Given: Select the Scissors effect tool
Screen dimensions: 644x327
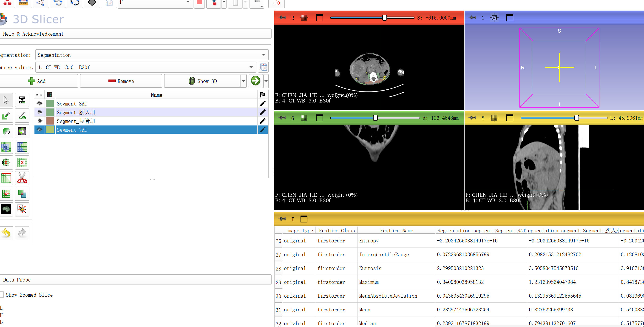Looking at the screenshot, I should [x=22, y=178].
